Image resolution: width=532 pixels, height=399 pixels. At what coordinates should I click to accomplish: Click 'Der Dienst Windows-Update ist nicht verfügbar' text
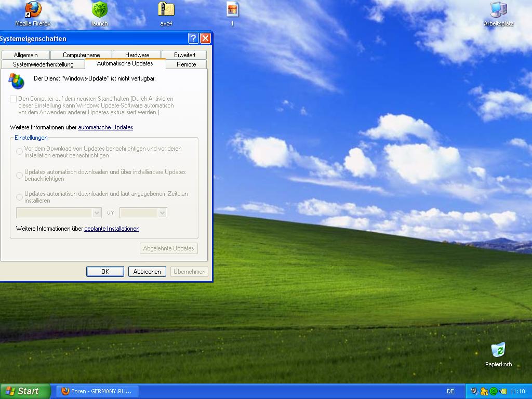(x=95, y=78)
